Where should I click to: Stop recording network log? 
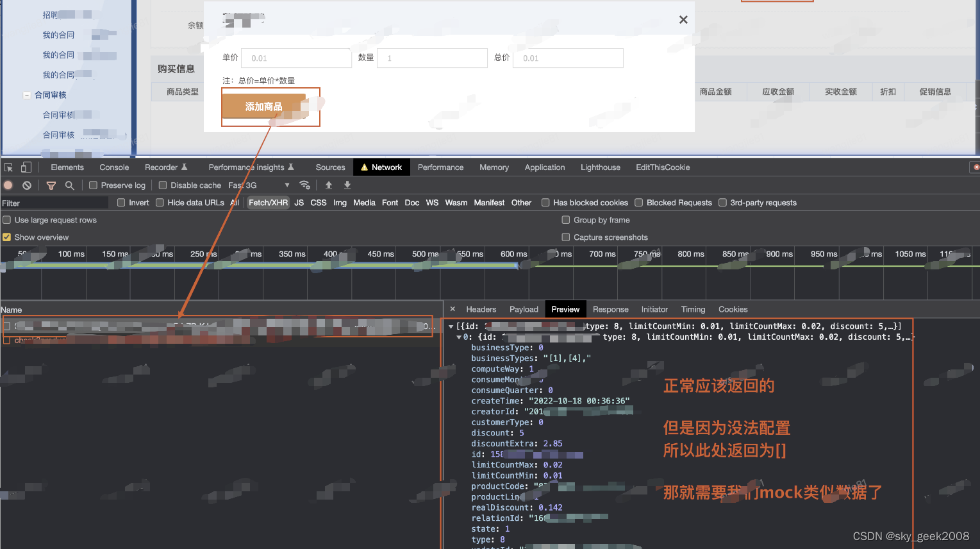tap(7, 185)
